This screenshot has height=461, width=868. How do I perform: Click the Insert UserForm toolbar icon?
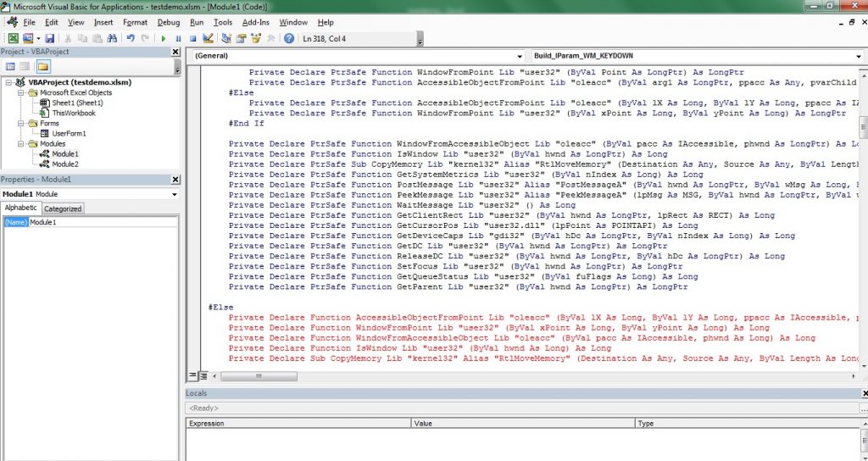click(28, 39)
